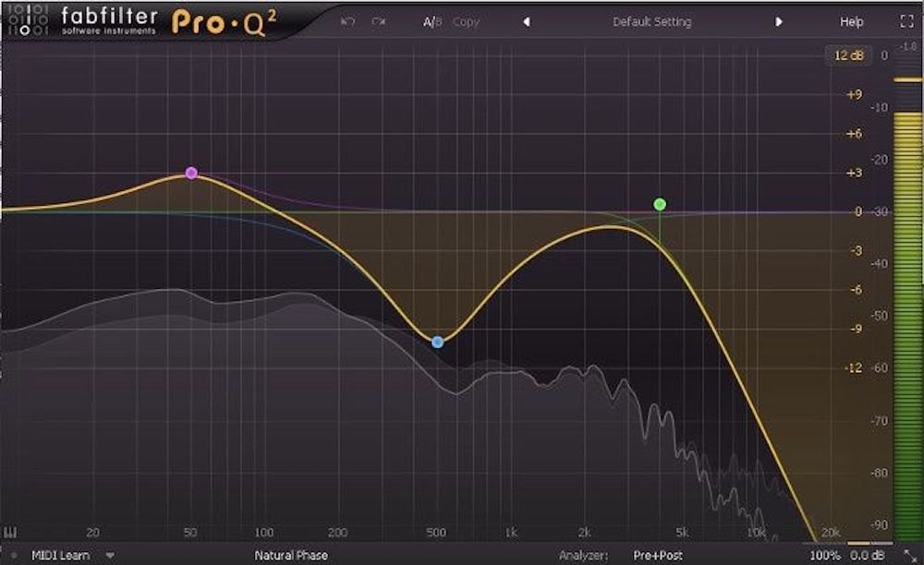
Task: Toggle MIDI Learn mode
Action: click(x=61, y=556)
